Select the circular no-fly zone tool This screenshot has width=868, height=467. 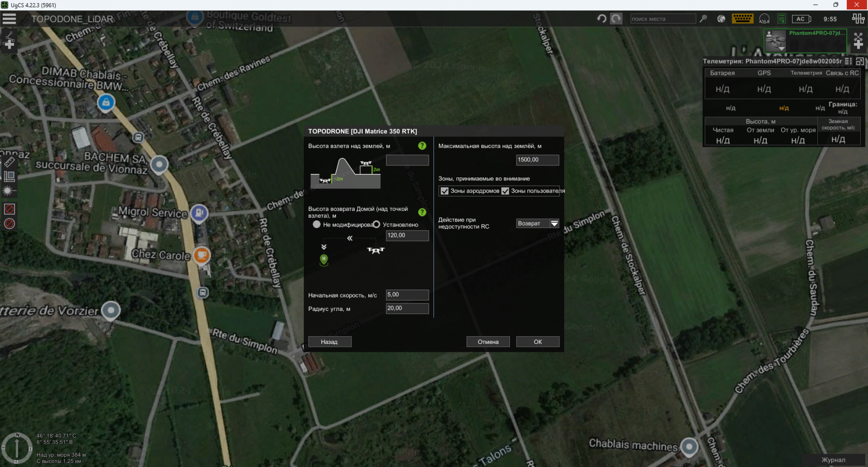(x=9, y=223)
